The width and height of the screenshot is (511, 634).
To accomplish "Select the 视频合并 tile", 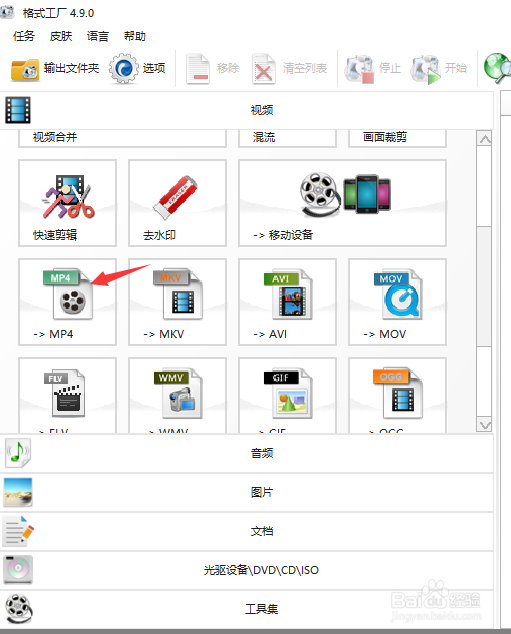I will tap(122, 138).
